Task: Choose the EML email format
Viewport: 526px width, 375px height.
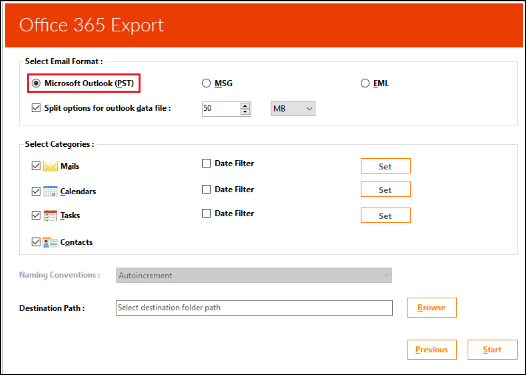Action: pos(365,83)
